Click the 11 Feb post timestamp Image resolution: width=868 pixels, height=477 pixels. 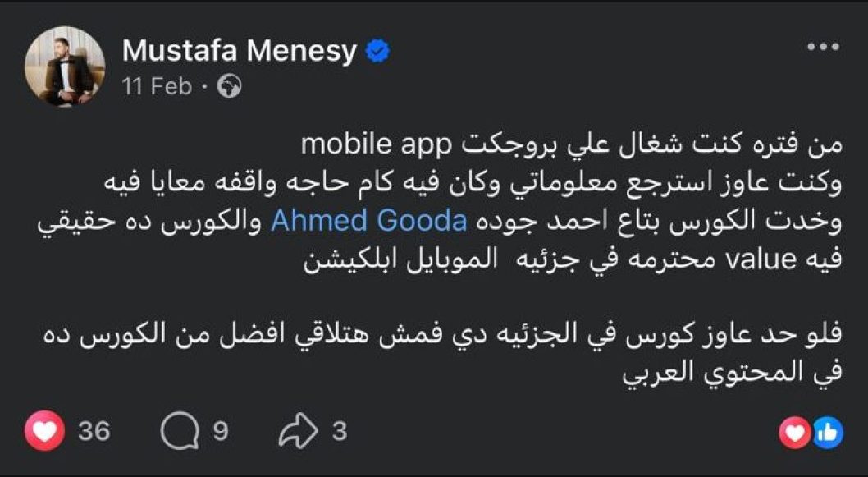point(157,86)
